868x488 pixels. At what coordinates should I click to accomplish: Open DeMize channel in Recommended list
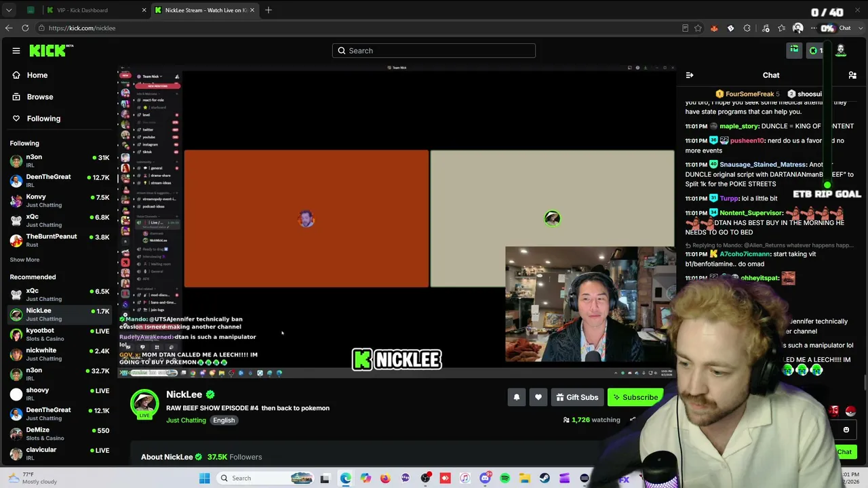60,434
